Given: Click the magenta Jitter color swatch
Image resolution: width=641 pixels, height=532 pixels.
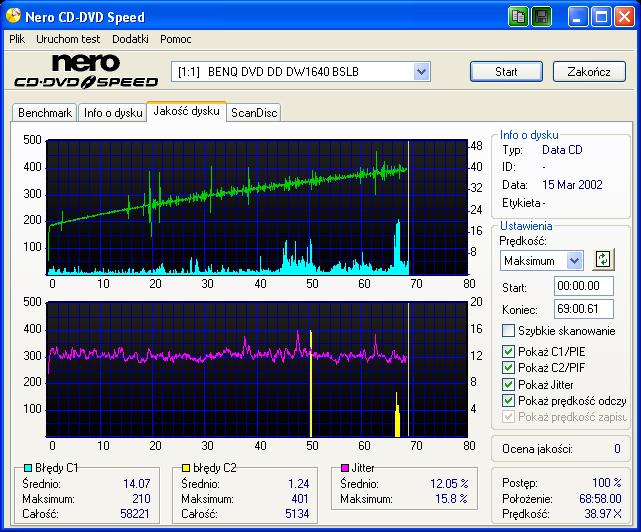Looking at the screenshot, I should point(345,468).
